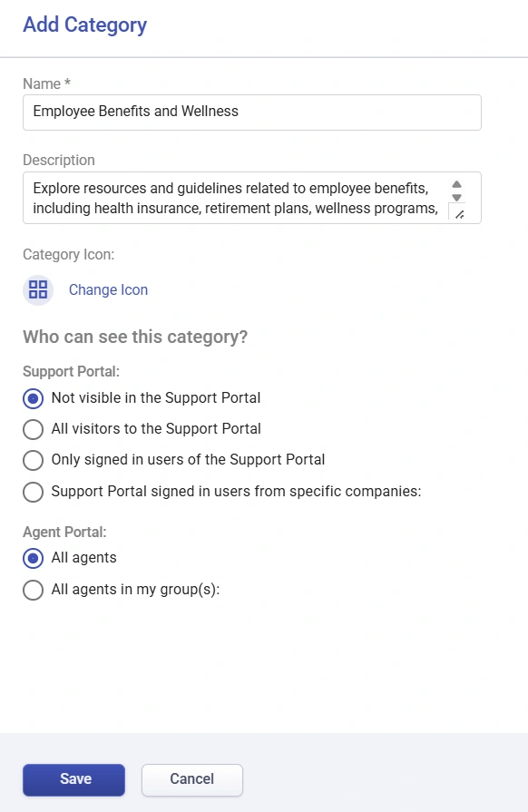
Task: Open the Change Icon link
Action: click(108, 289)
